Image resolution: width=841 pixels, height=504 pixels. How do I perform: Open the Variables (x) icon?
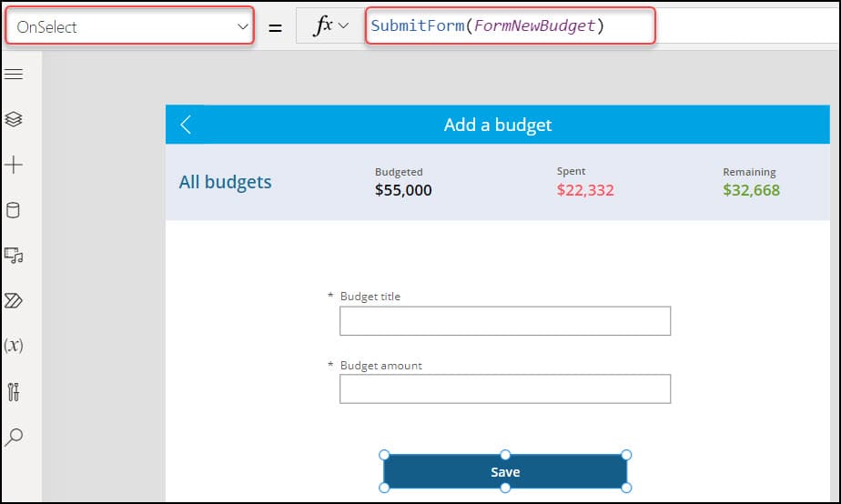point(14,346)
